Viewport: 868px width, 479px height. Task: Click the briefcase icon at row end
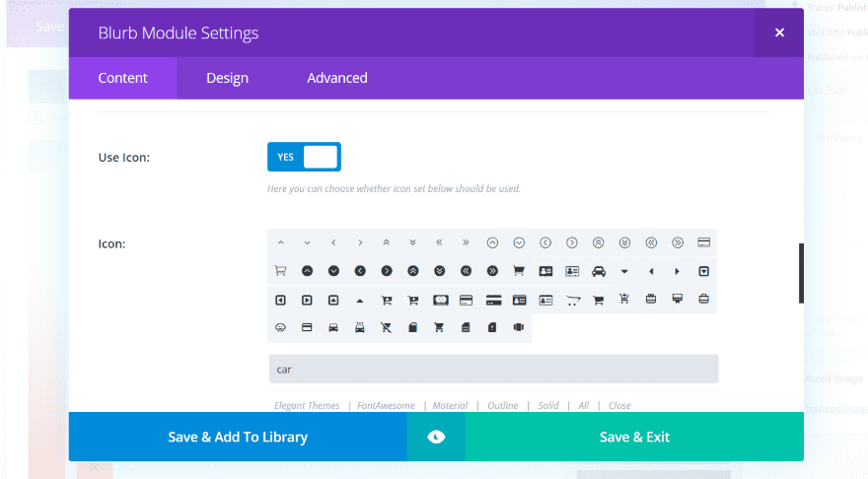704,299
